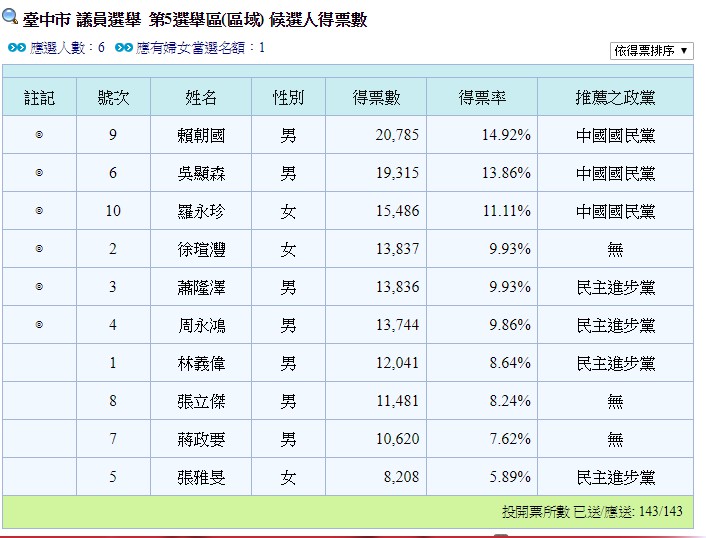
Task: Click the elected mark in 徐瑄灃's row
Action: click(39, 249)
